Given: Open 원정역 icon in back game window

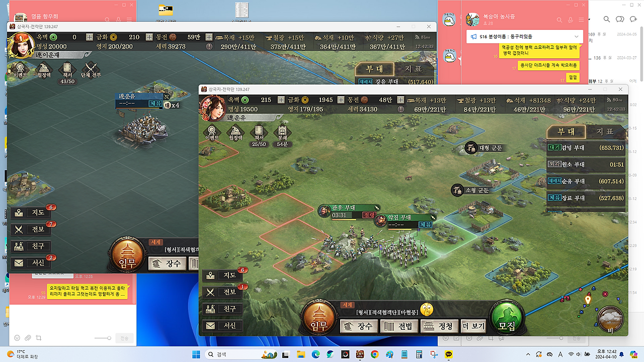Looking at the screenshot, I should [43, 70].
